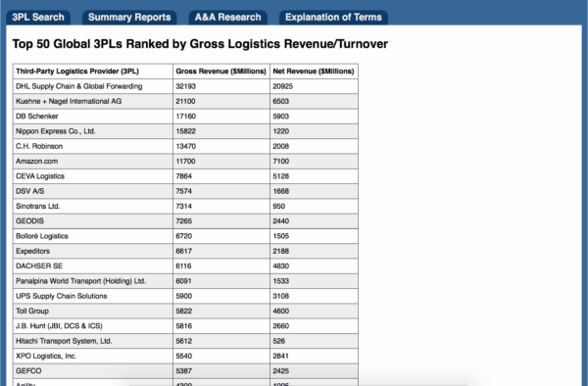Click net revenue value 2008
588x386 pixels.
[x=281, y=146]
